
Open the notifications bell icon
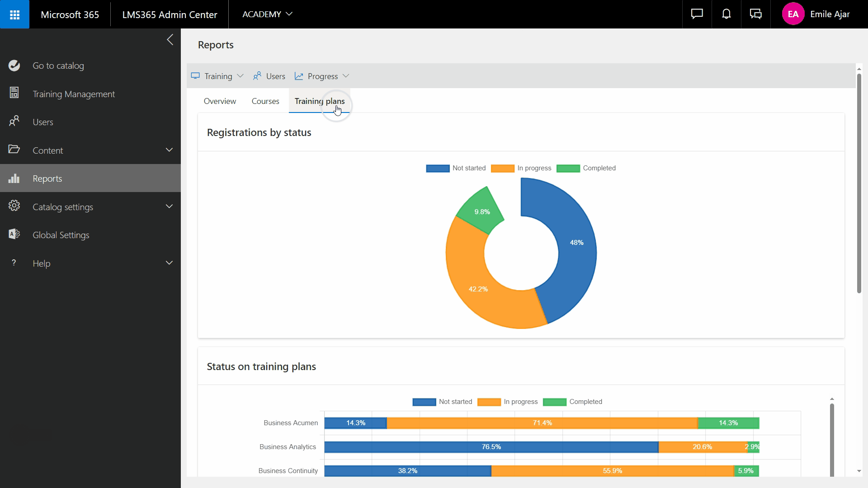(726, 14)
